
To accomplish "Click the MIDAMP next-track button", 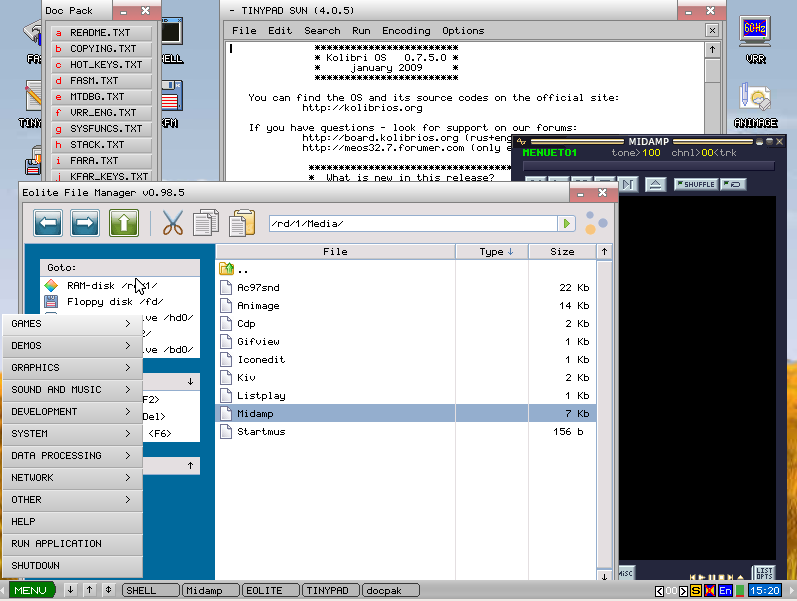I will click(x=628, y=184).
